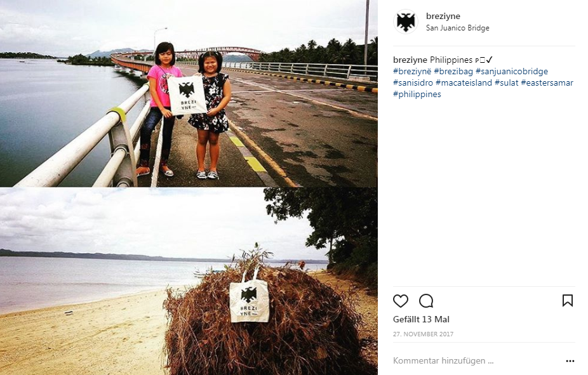Open the three-dot more options menu

(x=570, y=361)
